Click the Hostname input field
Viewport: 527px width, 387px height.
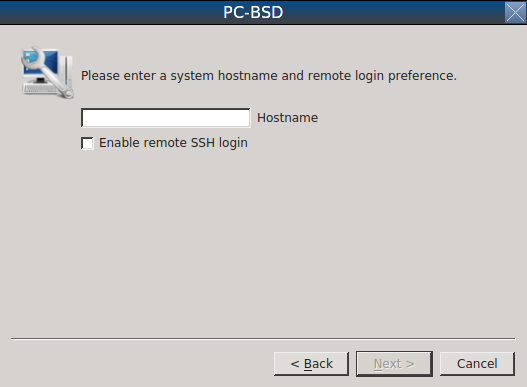(166, 118)
